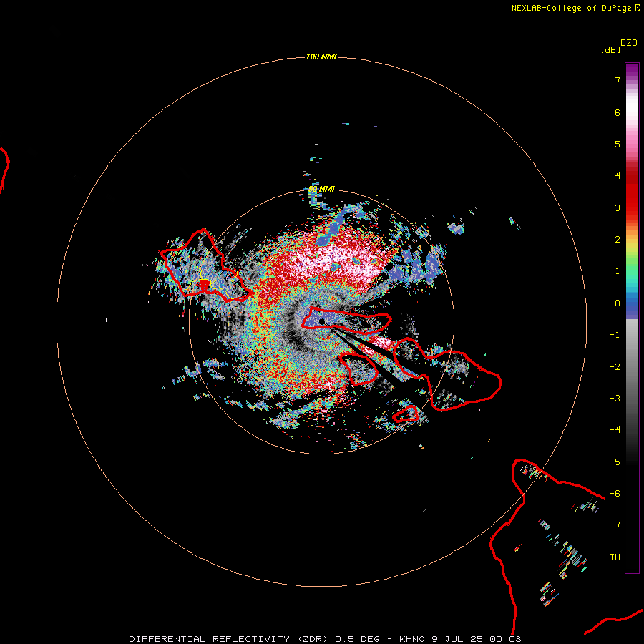Click the -7 value on the scale
The width and height of the screenshot is (644, 644).
tap(615, 525)
